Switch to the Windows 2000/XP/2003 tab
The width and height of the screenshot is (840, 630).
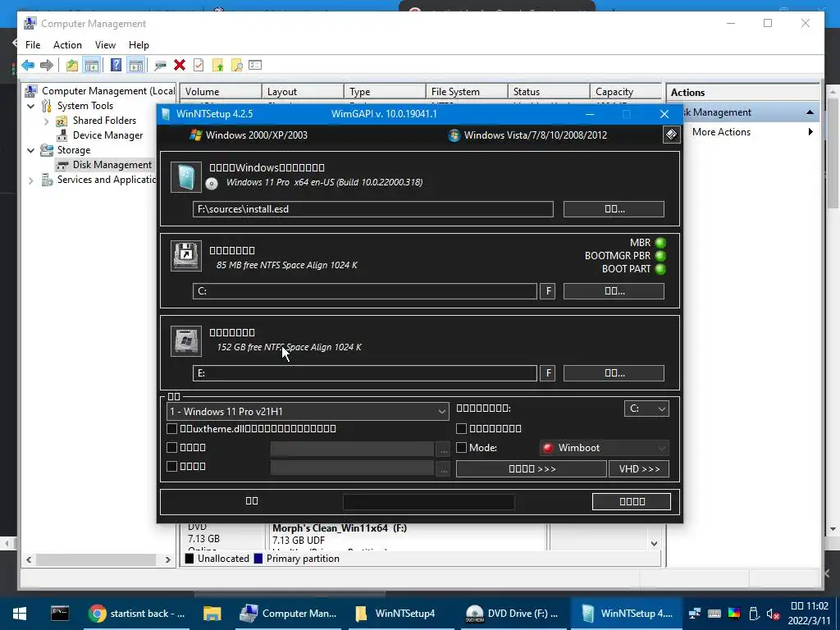(249, 135)
